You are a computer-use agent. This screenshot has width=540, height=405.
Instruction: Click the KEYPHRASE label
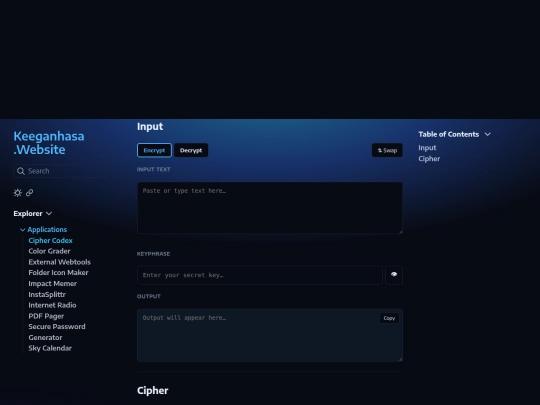tap(154, 254)
